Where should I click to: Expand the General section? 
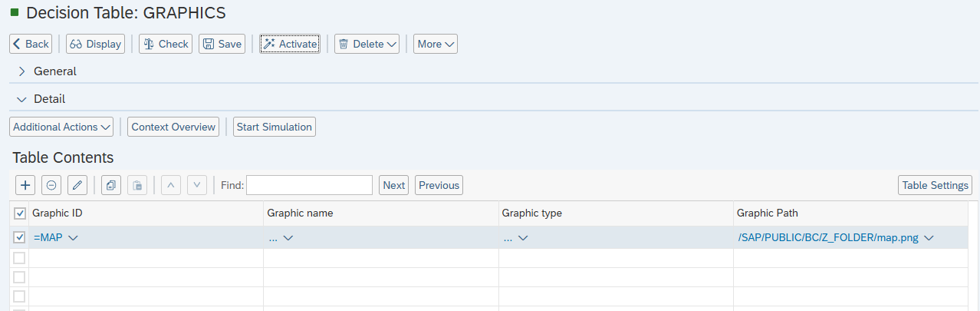pos(22,71)
